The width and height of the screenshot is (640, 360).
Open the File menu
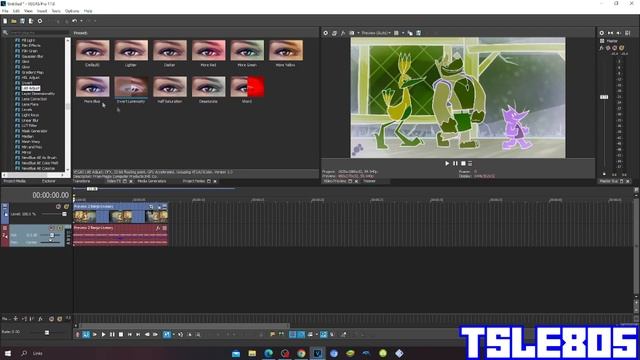(x=5, y=11)
